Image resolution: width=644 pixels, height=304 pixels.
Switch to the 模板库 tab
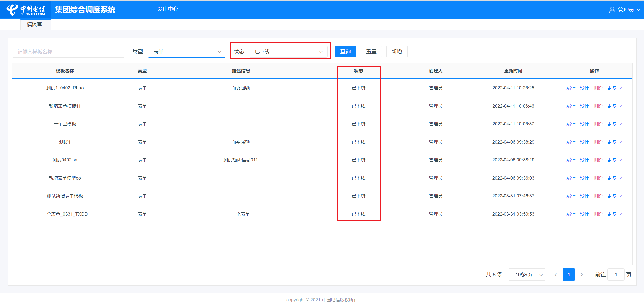[34, 24]
